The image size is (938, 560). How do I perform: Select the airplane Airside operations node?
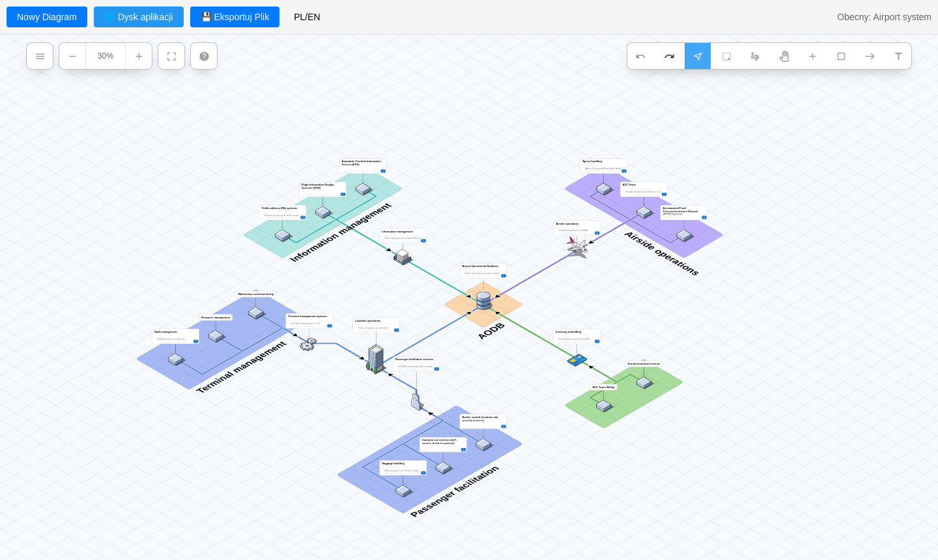(x=576, y=247)
